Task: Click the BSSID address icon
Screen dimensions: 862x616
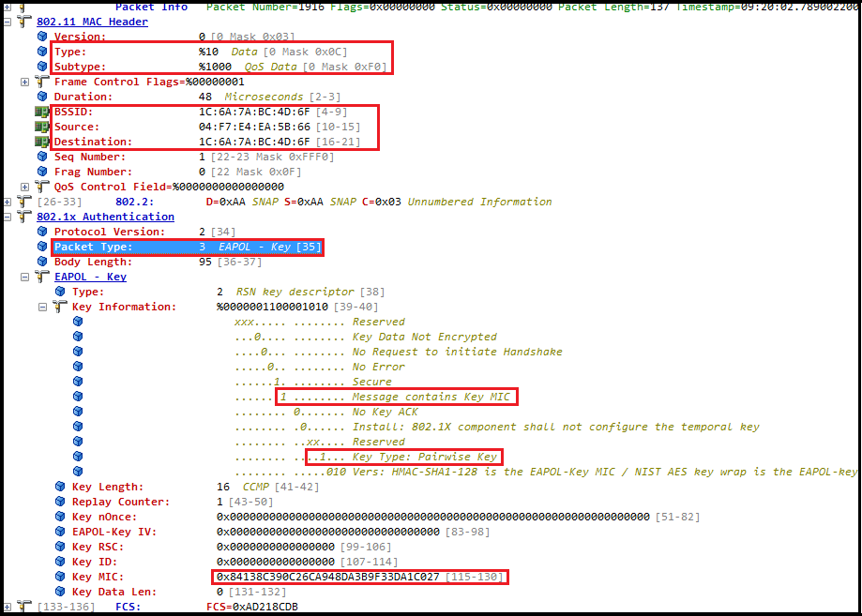Action: click(42, 112)
